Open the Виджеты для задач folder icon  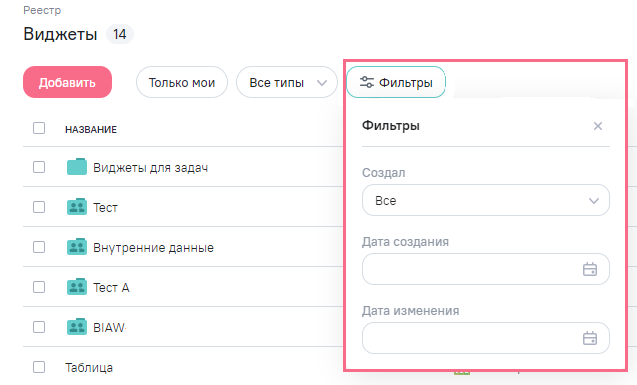click(x=77, y=167)
